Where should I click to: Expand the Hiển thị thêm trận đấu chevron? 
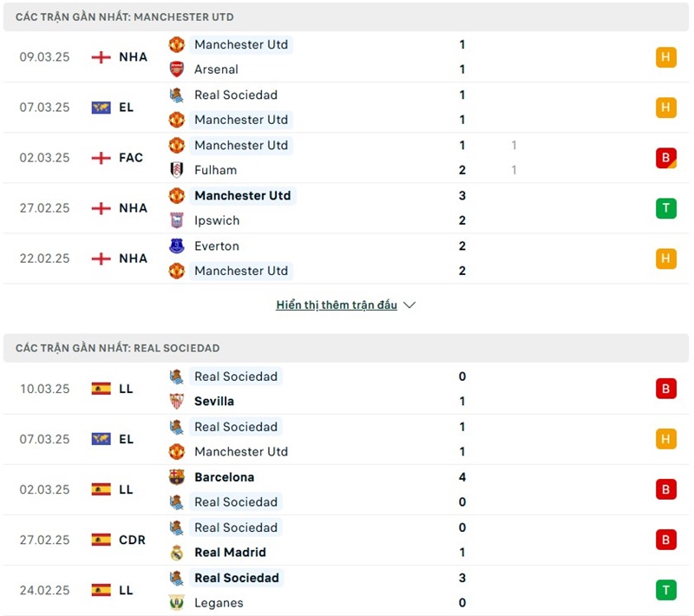click(x=409, y=305)
